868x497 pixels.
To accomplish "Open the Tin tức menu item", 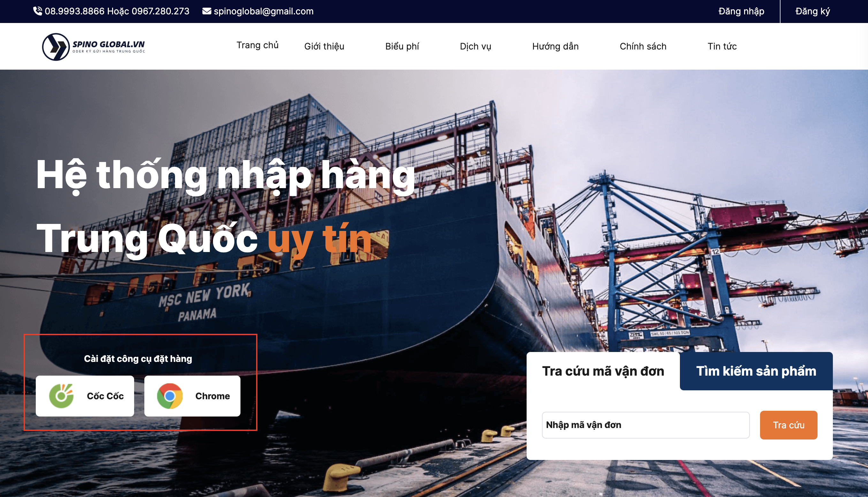I will tap(722, 46).
